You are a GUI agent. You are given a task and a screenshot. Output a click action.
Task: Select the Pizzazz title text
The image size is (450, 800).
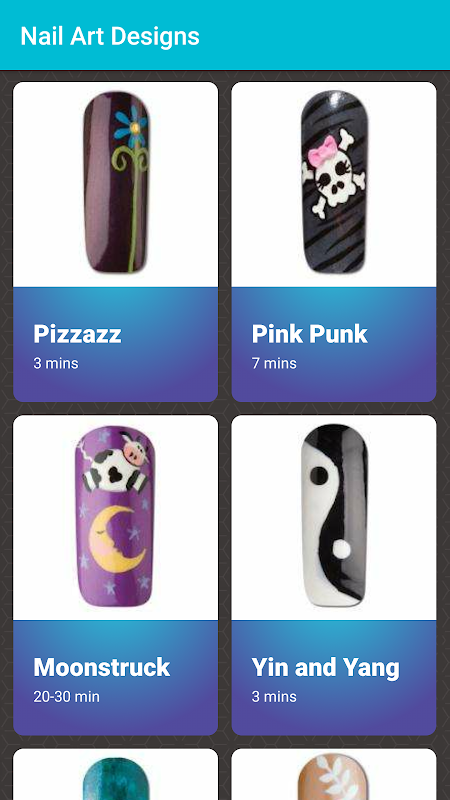(x=78, y=334)
